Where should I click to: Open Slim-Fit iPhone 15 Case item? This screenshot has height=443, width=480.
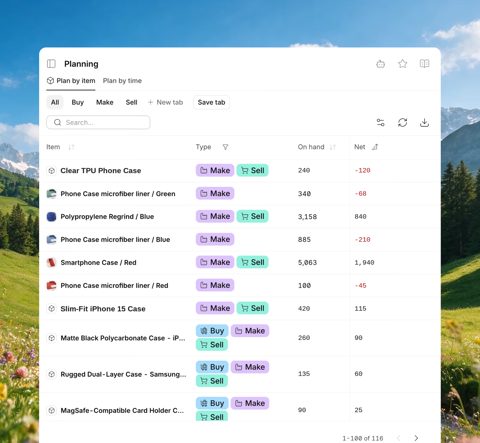(103, 309)
